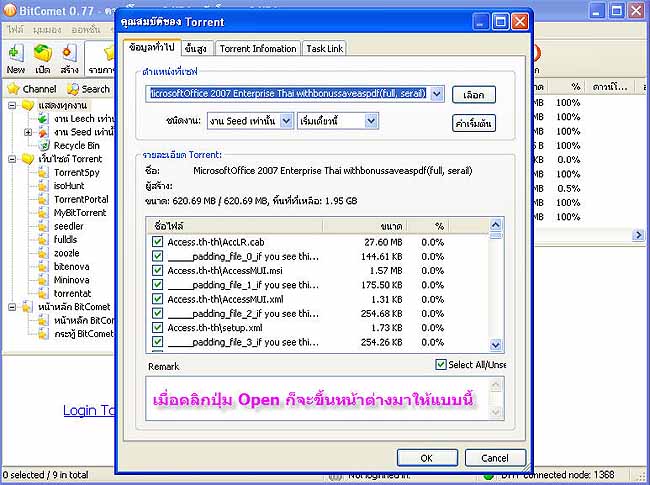Click the ค่าเริ่มต้น (Default) button

473,124
